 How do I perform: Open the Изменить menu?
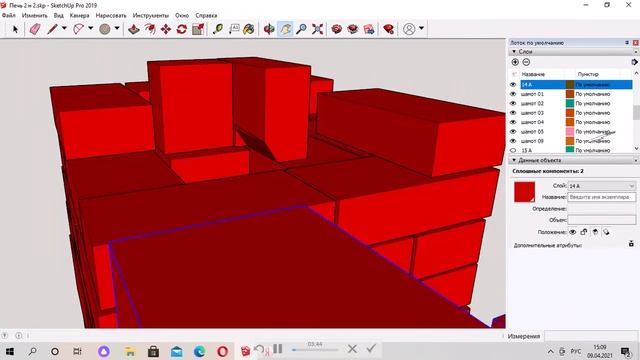tap(35, 16)
